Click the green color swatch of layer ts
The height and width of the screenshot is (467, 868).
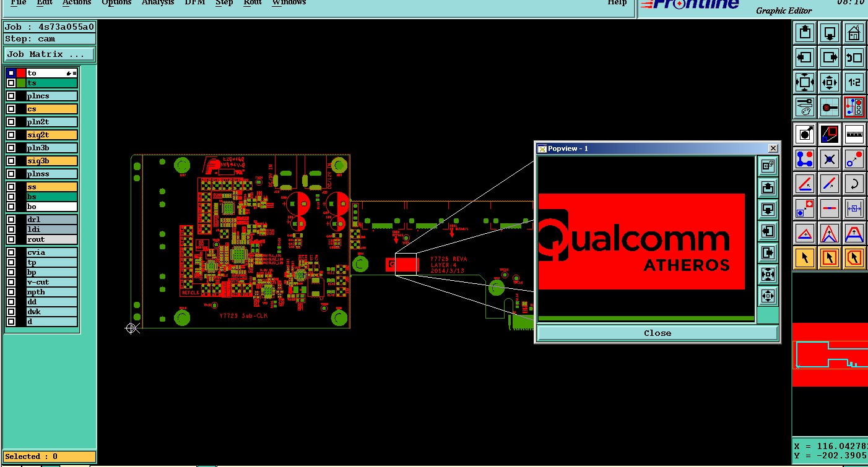click(x=21, y=83)
